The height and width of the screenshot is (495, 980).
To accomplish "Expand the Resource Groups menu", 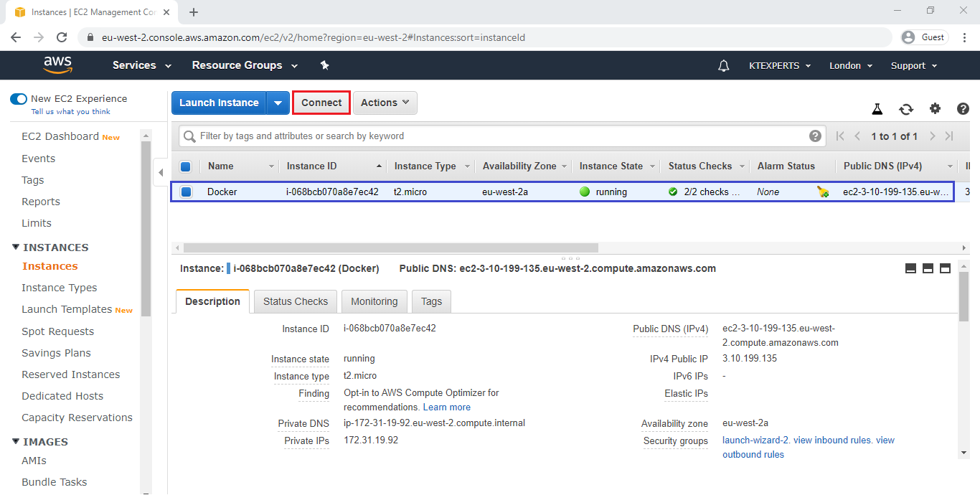I will click(245, 65).
